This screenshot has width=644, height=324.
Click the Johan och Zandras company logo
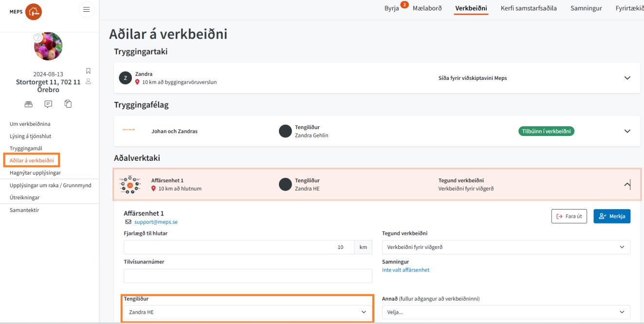129,130
